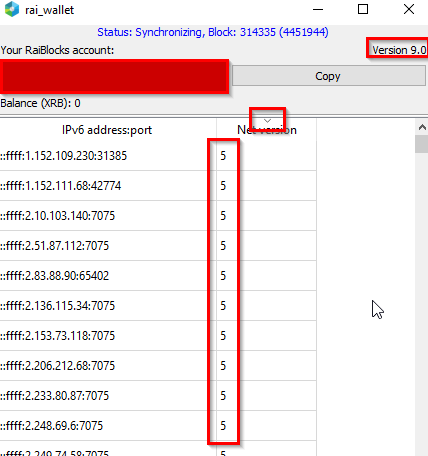Maximize the rai_wallet window
The width and height of the screenshot is (428, 456).
click(363, 9)
